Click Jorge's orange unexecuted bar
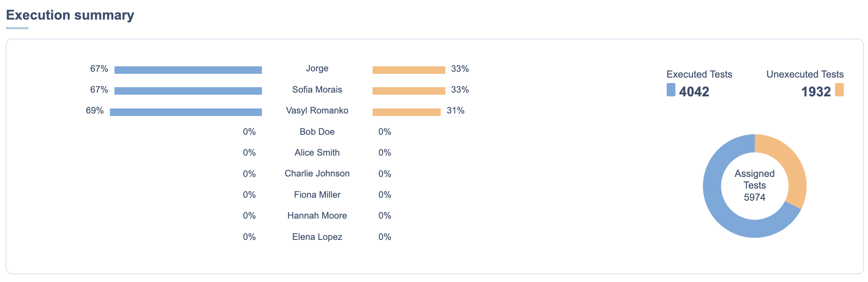The image size is (868, 282). pyautogui.click(x=409, y=70)
